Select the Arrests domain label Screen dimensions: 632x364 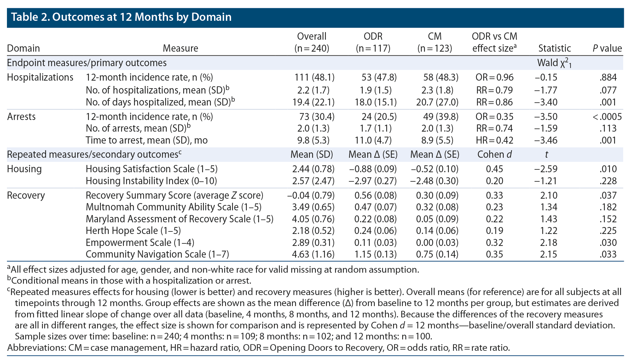[x=21, y=117]
